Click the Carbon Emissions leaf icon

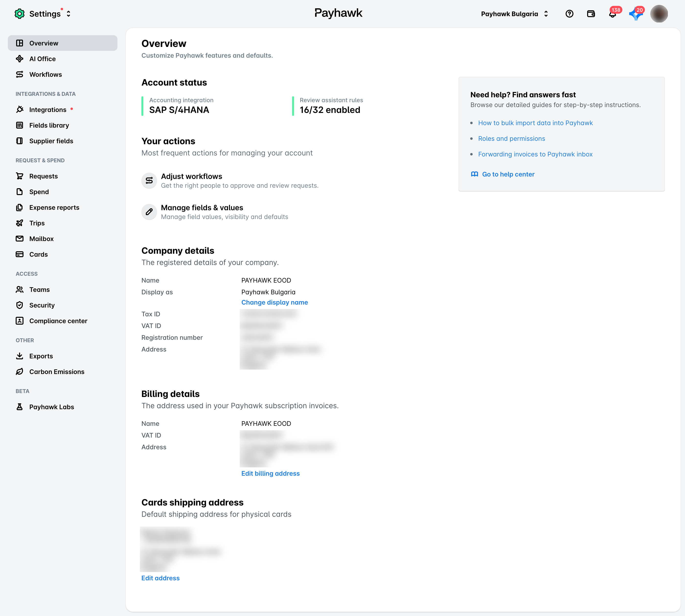tap(20, 371)
